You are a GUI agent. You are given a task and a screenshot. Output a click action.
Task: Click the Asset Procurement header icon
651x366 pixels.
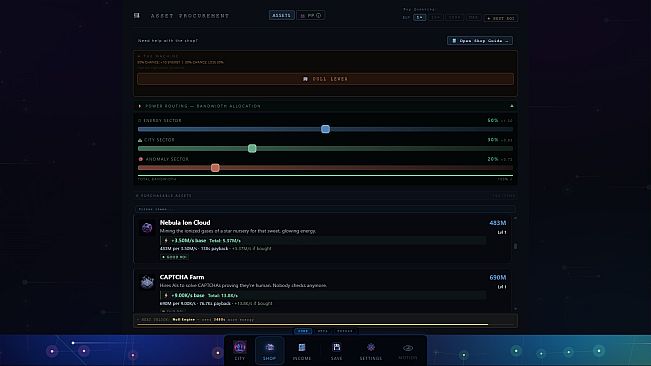point(137,16)
